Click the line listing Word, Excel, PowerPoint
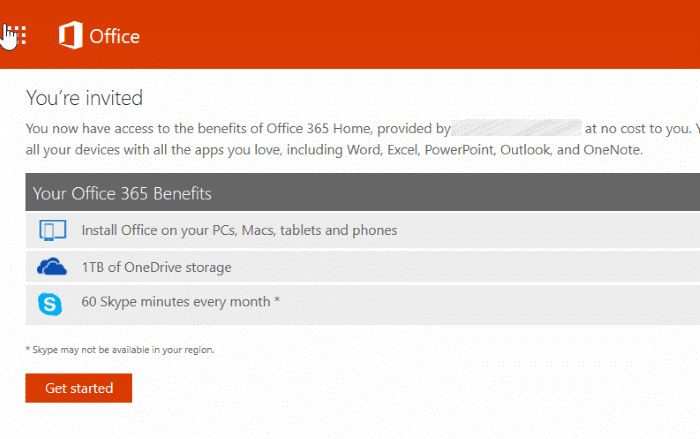The image size is (700, 439). [x=334, y=150]
